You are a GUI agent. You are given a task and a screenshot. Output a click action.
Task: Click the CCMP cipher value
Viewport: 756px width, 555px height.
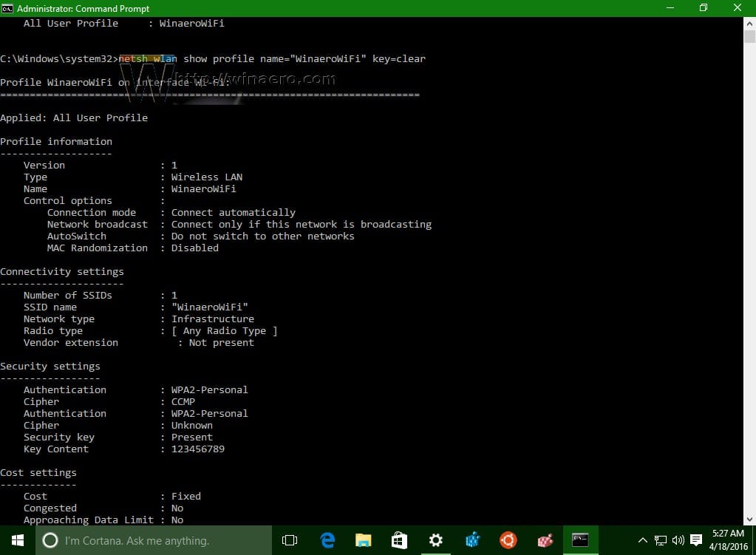coord(183,402)
